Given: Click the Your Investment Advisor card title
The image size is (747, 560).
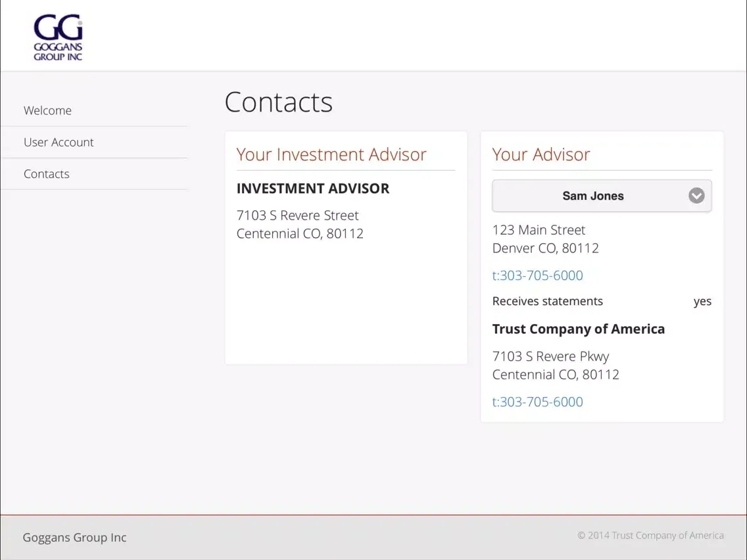Looking at the screenshot, I should coord(331,154).
